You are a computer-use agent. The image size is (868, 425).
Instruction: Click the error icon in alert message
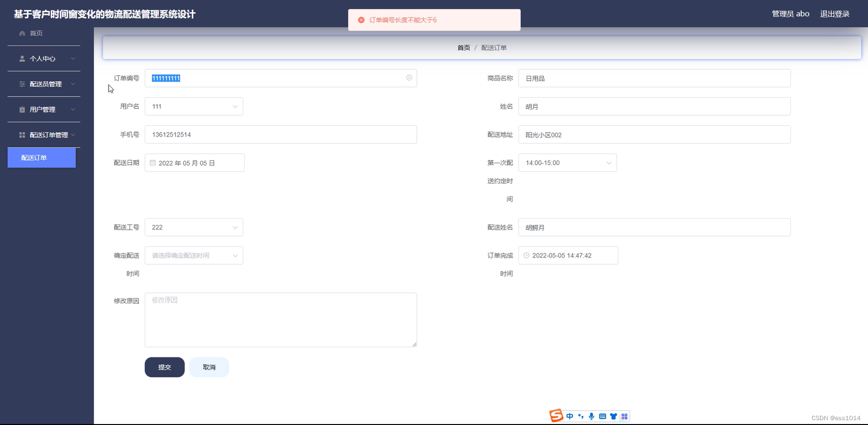pyautogui.click(x=361, y=20)
